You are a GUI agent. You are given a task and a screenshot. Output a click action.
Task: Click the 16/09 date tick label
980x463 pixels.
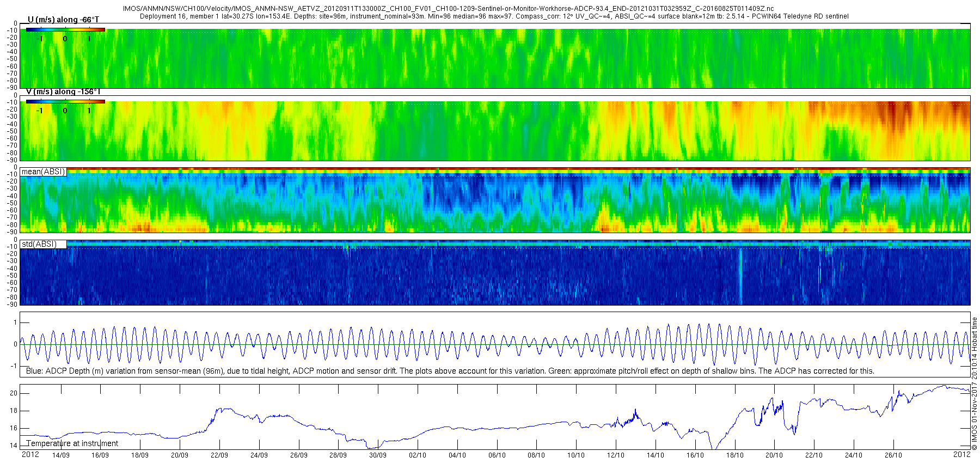(x=100, y=455)
